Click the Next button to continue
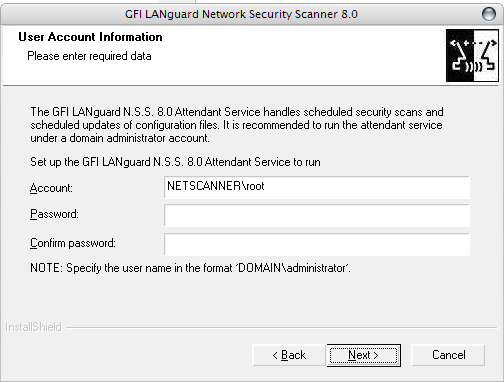Screen dimensions: 504x382 364,355
